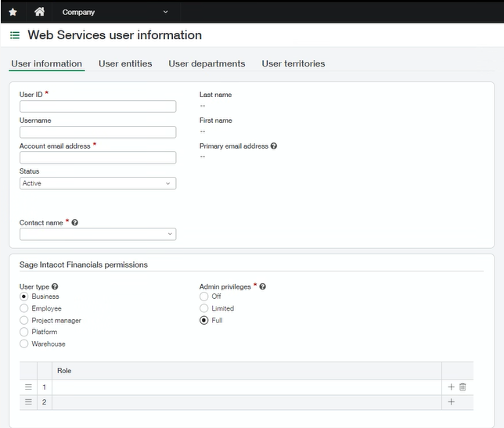Open the Status dropdown showing Active
The height and width of the screenshot is (428, 504).
[x=98, y=183]
